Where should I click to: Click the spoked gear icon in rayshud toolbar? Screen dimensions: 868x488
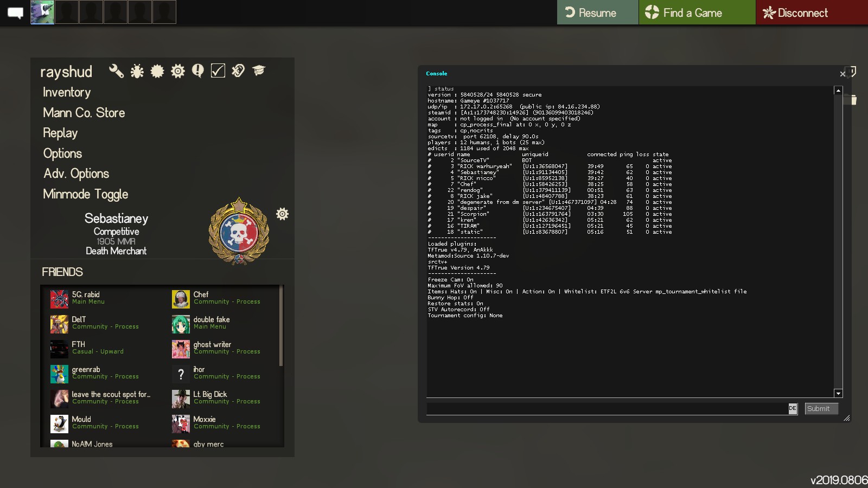[x=178, y=71]
